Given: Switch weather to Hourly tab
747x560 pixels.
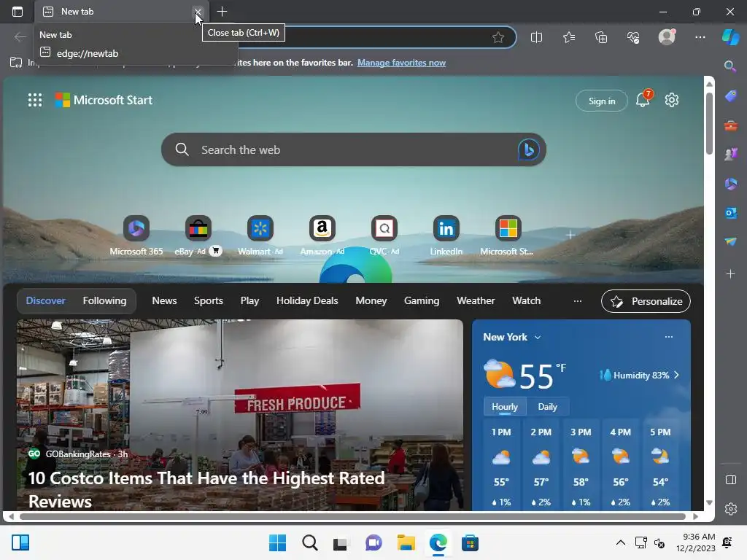Looking at the screenshot, I should click(x=505, y=407).
